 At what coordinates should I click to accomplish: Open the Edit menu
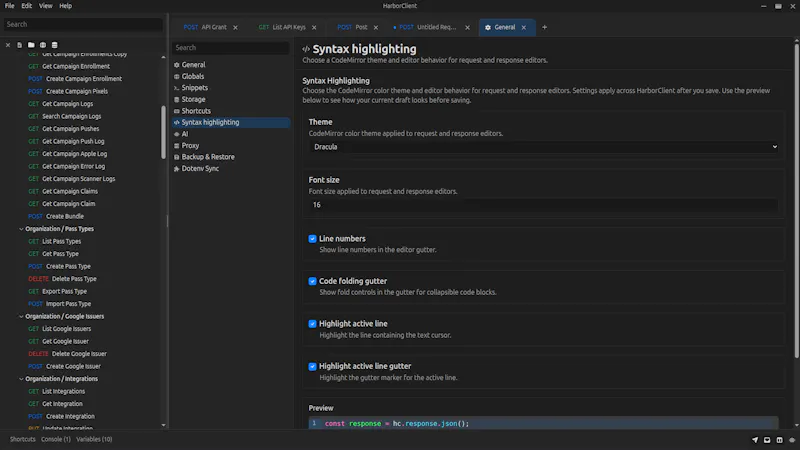[27, 6]
